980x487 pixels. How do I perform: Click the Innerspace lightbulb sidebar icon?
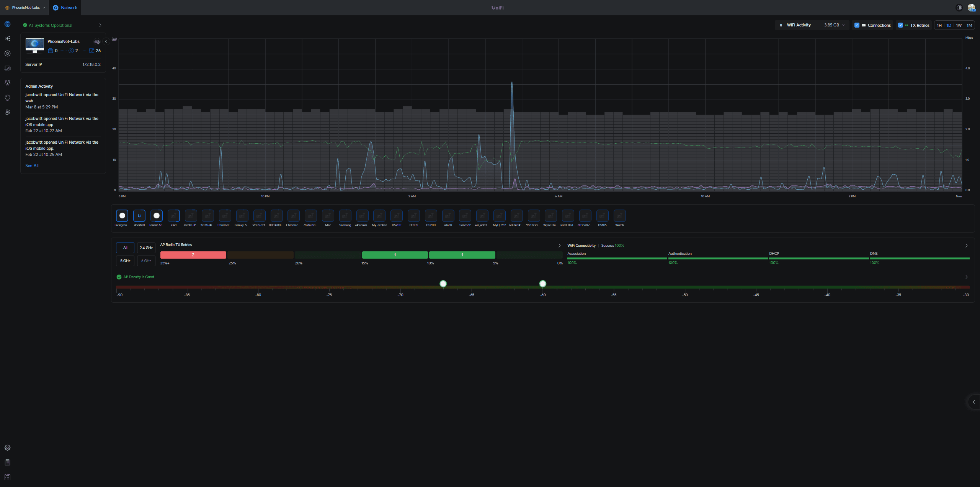coord(7,98)
